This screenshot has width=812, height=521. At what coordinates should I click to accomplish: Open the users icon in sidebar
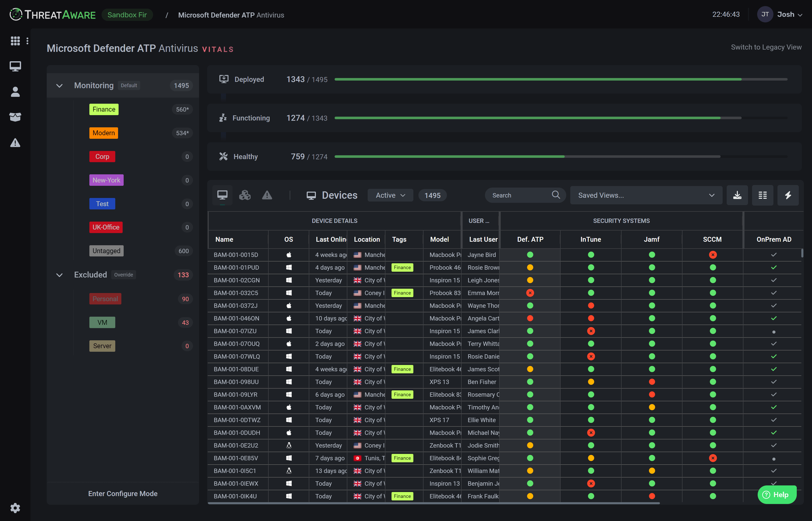15,92
